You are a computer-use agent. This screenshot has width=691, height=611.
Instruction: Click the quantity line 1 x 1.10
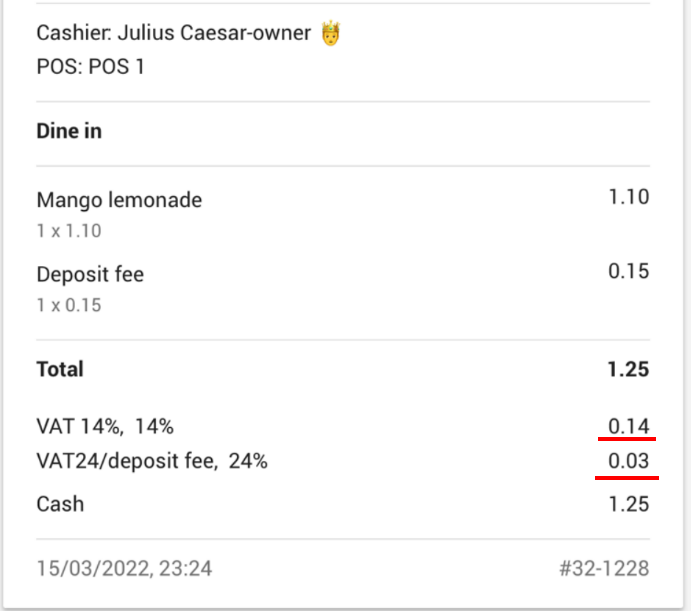click(x=69, y=231)
